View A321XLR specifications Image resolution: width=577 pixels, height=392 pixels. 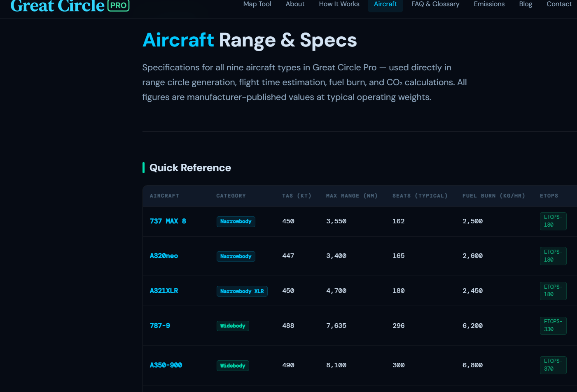164,291
